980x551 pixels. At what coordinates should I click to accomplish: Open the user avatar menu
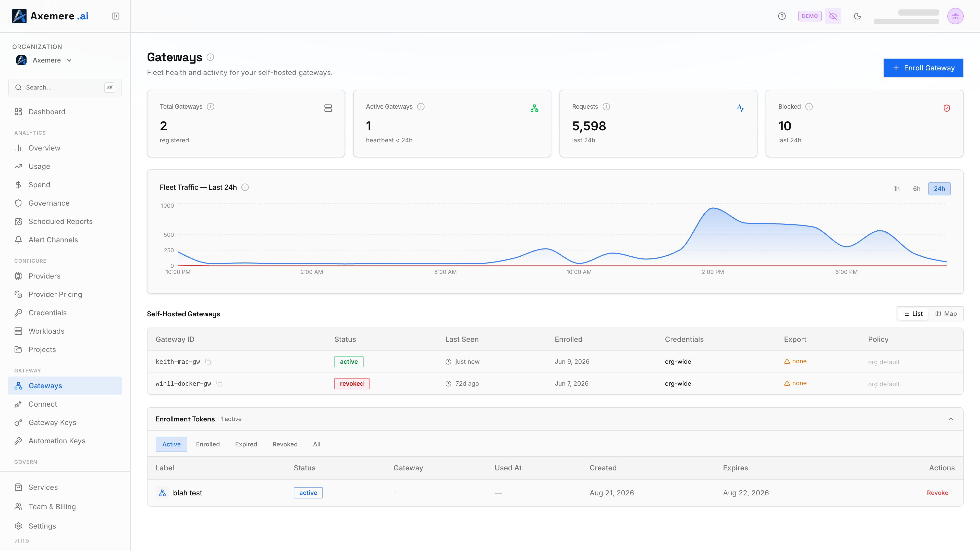point(955,16)
